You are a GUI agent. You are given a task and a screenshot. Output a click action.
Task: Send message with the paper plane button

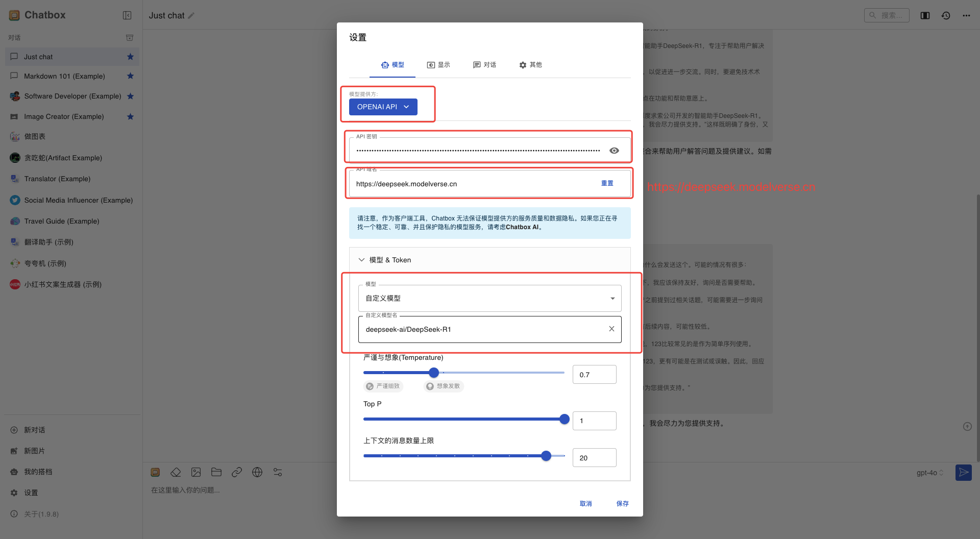coord(964,472)
